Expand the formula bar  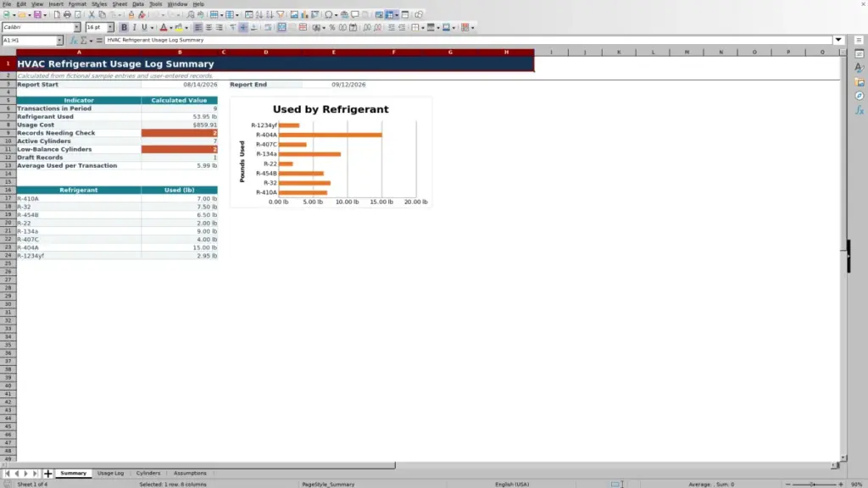coord(838,40)
